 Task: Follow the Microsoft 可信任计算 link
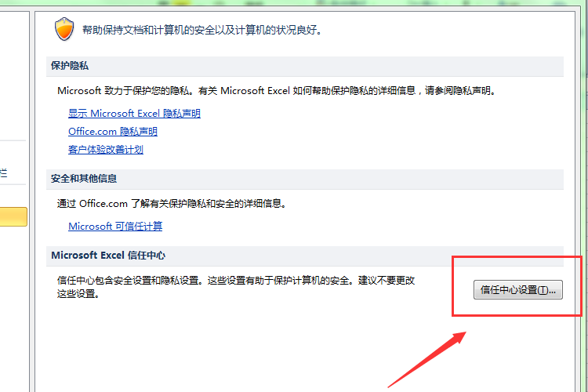coord(115,227)
